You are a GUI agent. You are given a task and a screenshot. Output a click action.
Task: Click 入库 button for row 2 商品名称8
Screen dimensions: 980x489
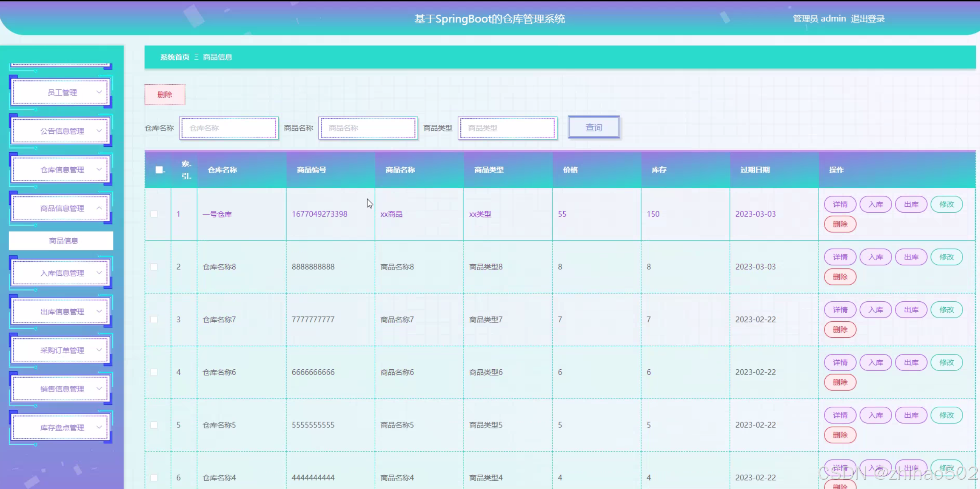tap(876, 257)
